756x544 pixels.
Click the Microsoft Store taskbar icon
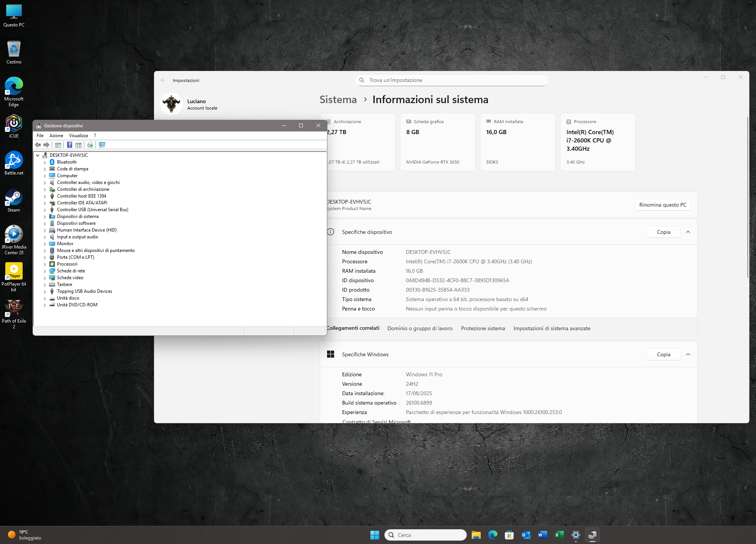point(509,535)
